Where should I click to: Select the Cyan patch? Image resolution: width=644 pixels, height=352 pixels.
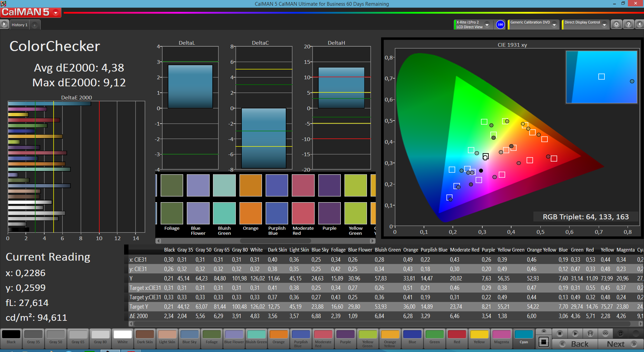click(x=524, y=338)
